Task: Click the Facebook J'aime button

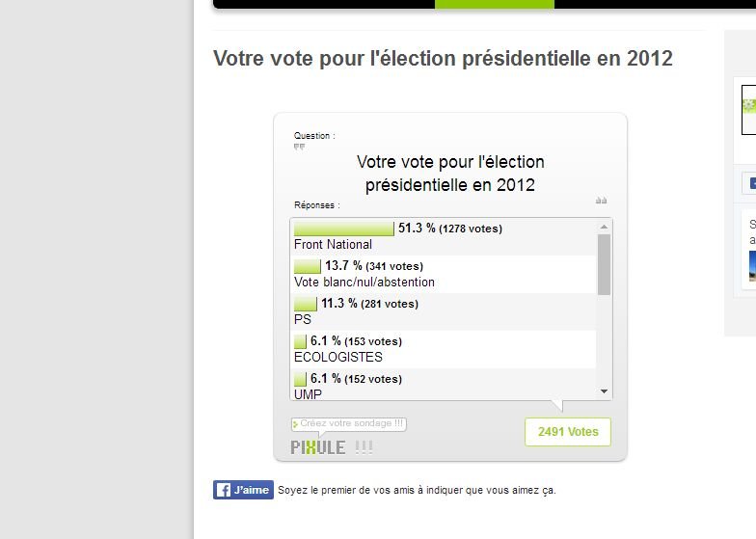Action: pyautogui.click(x=243, y=490)
